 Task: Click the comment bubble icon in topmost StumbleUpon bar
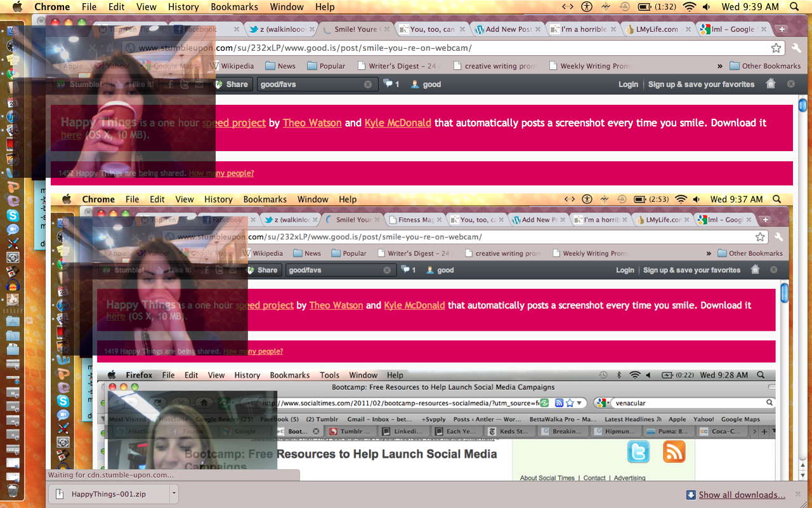click(388, 84)
